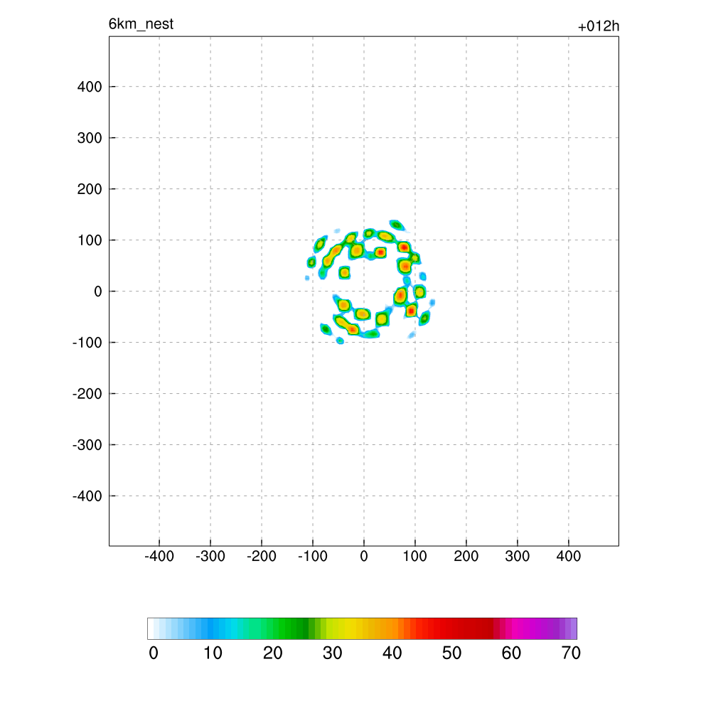Click the x-axis label '-200'
This screenshot has width=728, height=728.
pos(262,556)
